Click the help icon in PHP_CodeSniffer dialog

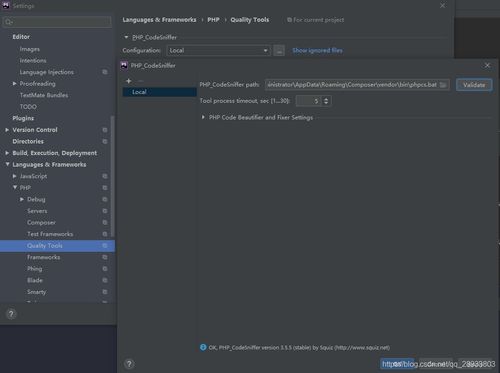click(129, 364)
